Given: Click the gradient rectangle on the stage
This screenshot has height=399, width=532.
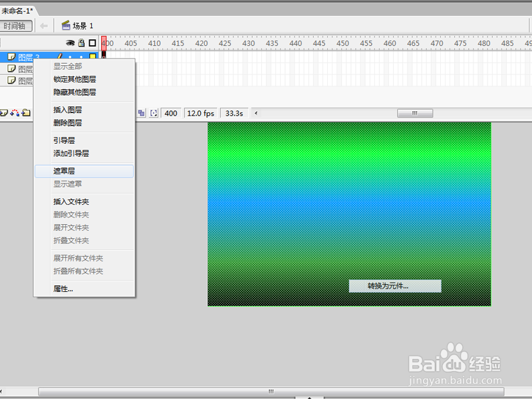Looking at the screenshot, I should point(349,214).
